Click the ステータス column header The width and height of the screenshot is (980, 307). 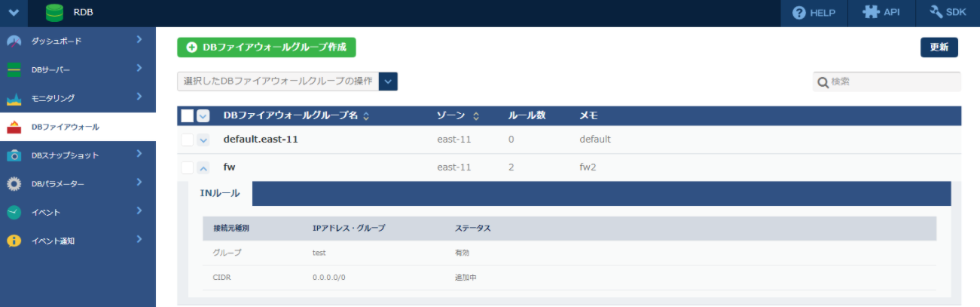472,228
